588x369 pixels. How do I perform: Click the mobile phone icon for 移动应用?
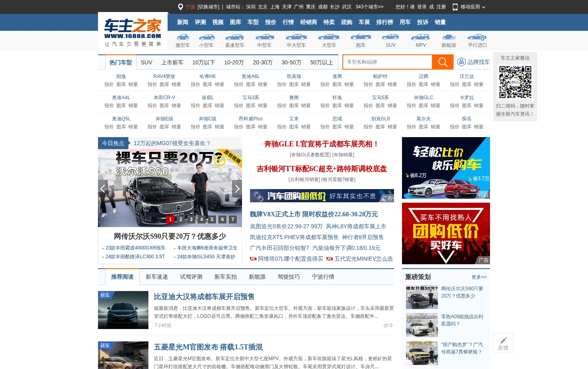[455, 7]
